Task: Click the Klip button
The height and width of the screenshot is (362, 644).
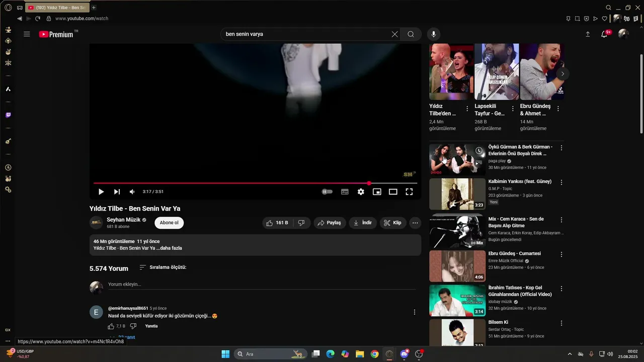Action: pos(393,223)
